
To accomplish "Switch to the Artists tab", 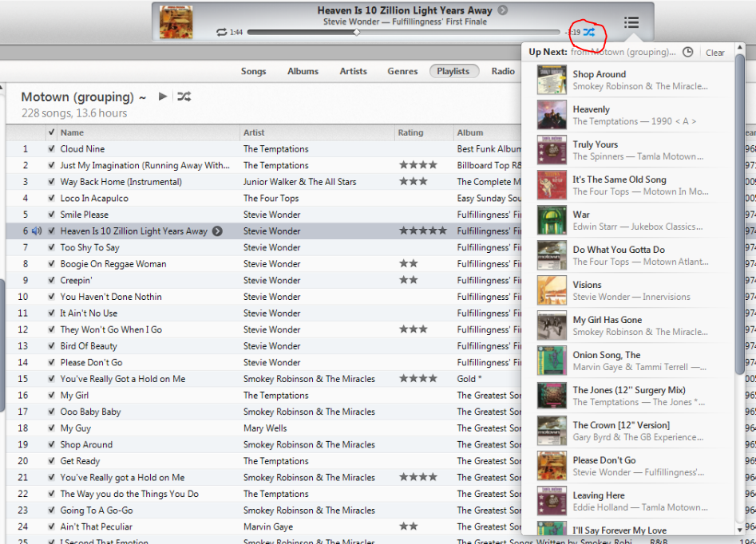I will [354, 71].
